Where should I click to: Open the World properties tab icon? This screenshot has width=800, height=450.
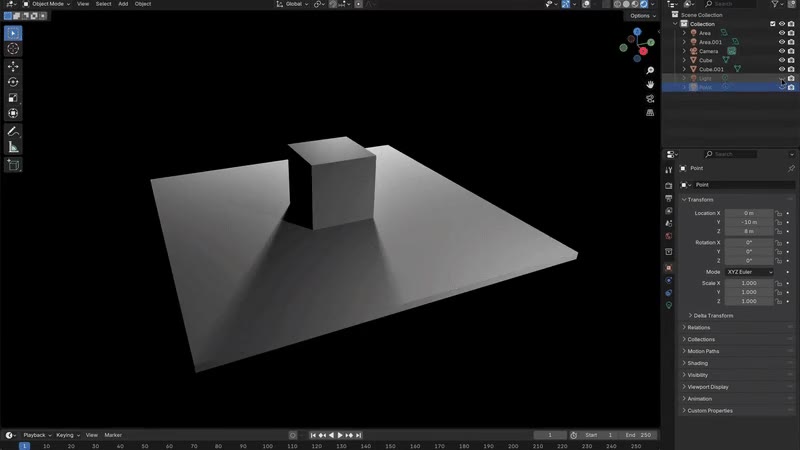click(668, 236)
